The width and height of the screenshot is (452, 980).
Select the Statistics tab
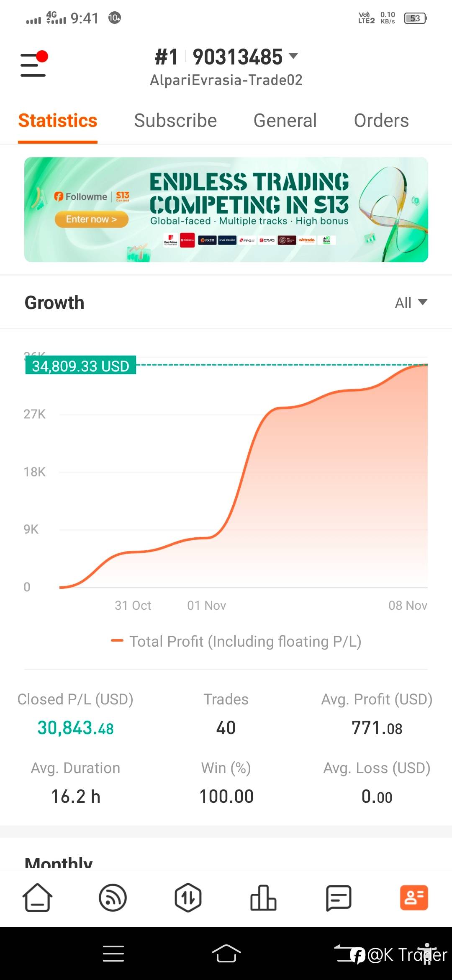pyautogui.click(x=58, y=121)
